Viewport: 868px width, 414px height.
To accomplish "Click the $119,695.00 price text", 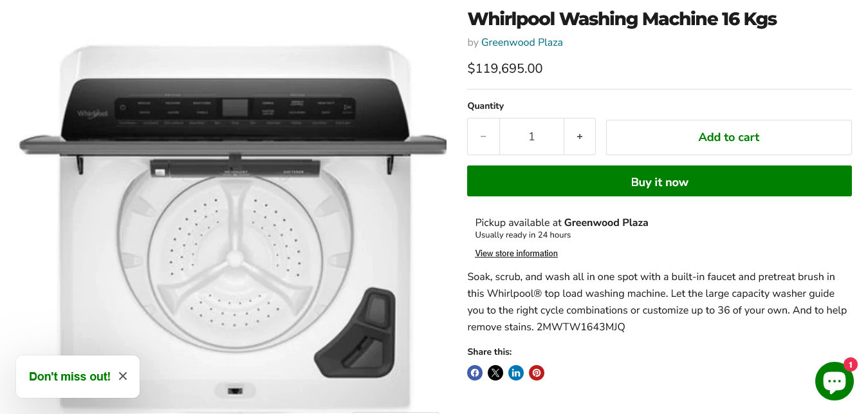I will (505, 68).
